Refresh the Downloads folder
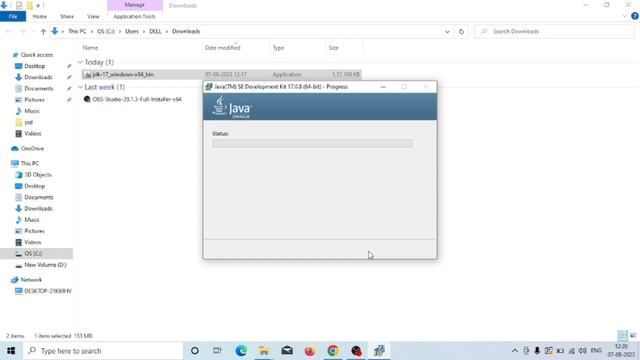Image resolution: width=640 pixels, height=360 pixels. (461, 31)
